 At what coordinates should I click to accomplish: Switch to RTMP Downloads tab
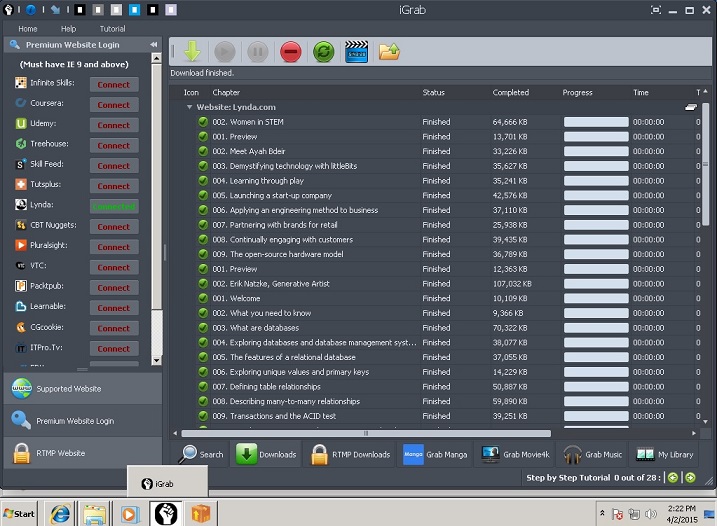click(350, 455)
